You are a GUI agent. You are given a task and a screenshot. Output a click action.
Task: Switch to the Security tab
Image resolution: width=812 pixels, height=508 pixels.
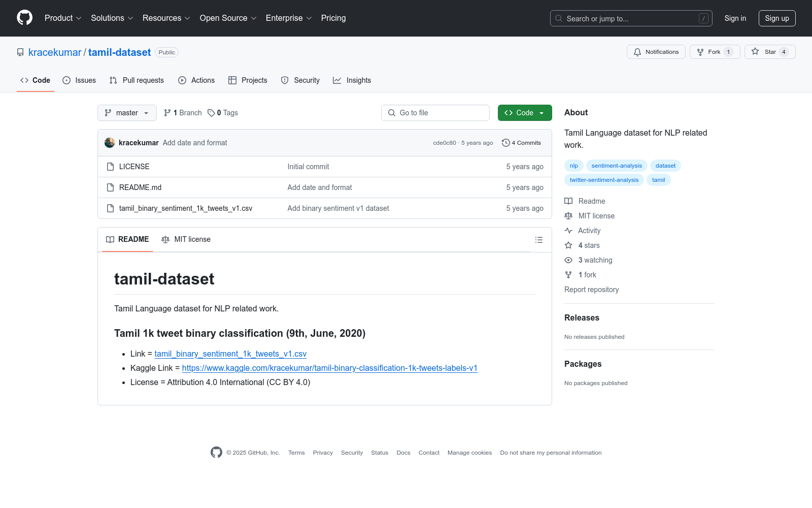300,80
